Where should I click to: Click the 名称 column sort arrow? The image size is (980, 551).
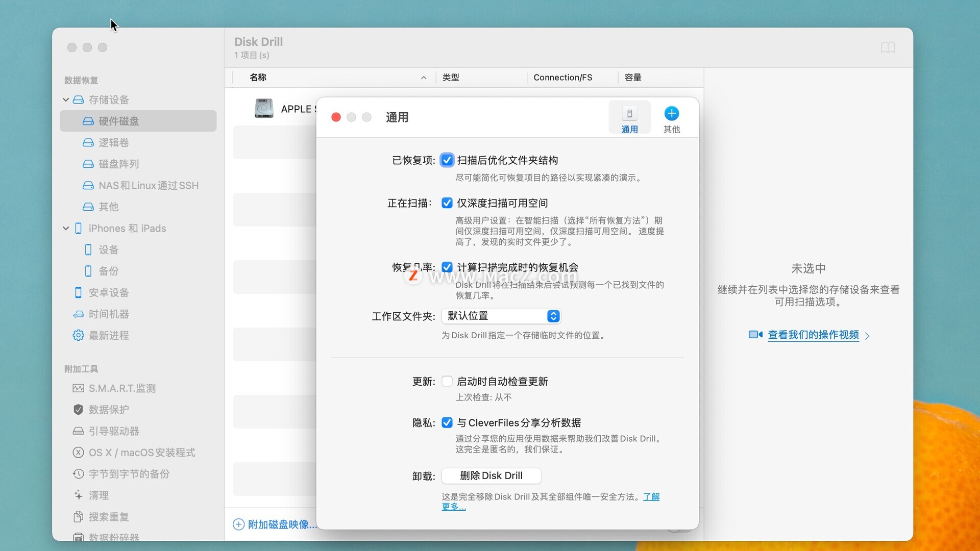coord(424,78)
